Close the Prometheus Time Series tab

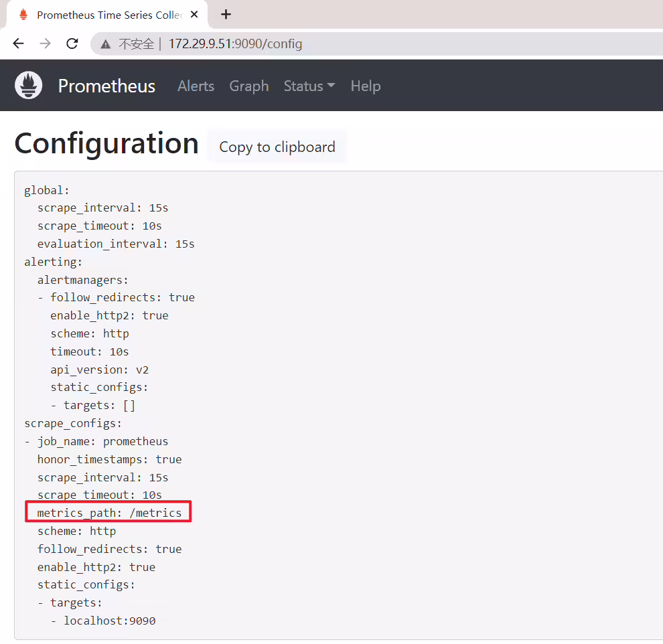[x=194, y=14]
